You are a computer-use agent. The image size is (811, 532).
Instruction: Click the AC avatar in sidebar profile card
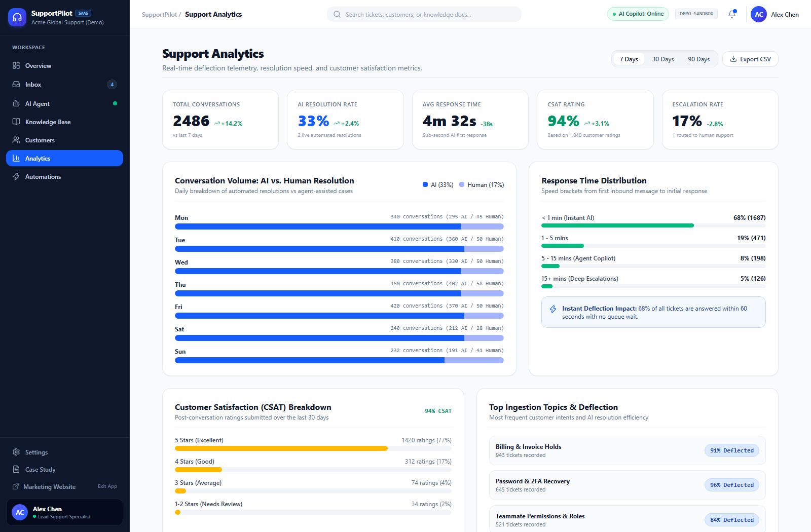(20, 512)
